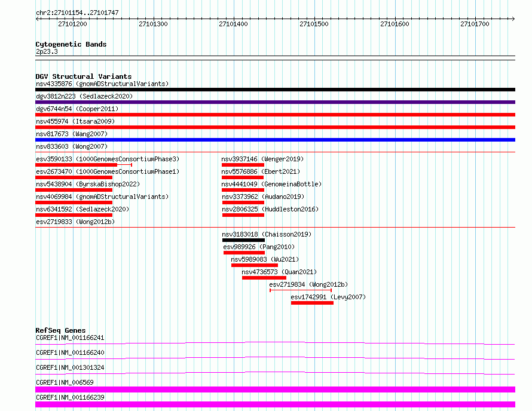Open nsv4069984 gnomADStructuralVariants label

coord(102,197)
